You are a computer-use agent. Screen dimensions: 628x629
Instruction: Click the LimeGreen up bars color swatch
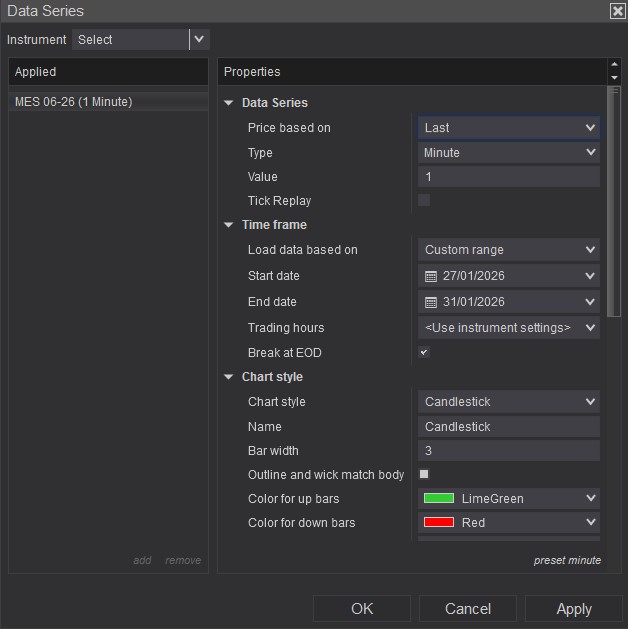[x=438, y=498]
